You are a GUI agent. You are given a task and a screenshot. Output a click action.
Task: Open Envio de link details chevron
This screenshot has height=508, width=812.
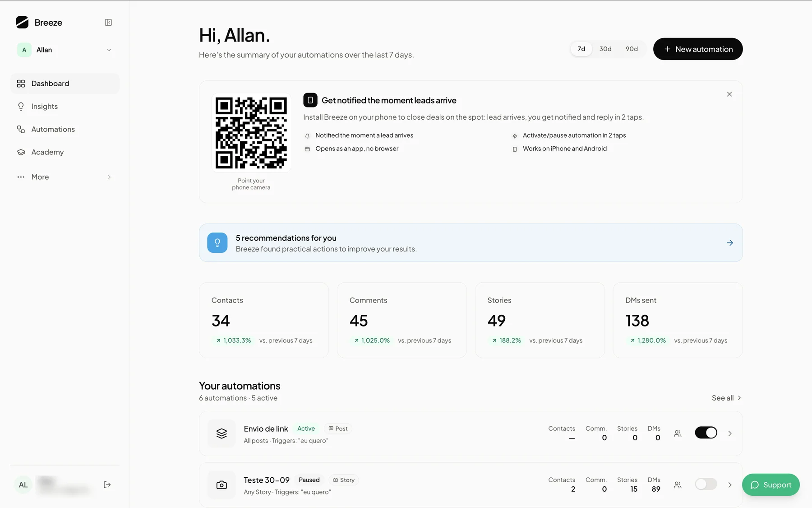tap(730, 433)
